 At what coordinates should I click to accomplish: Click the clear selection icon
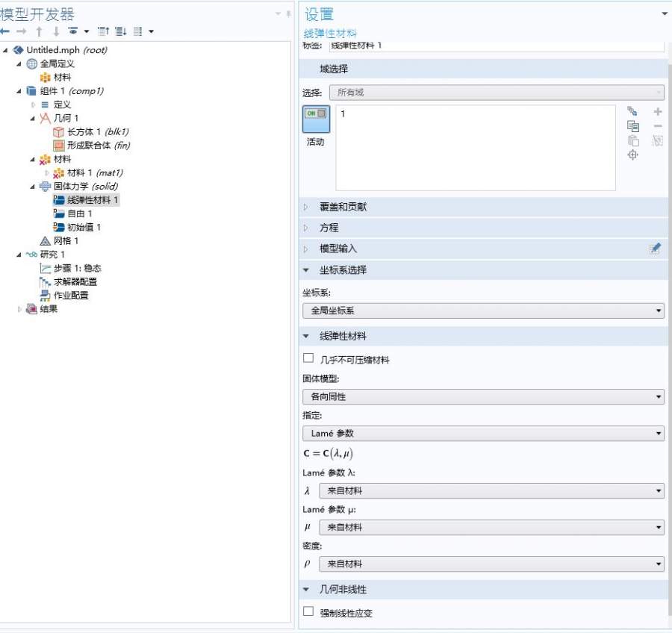pos(657,140)
